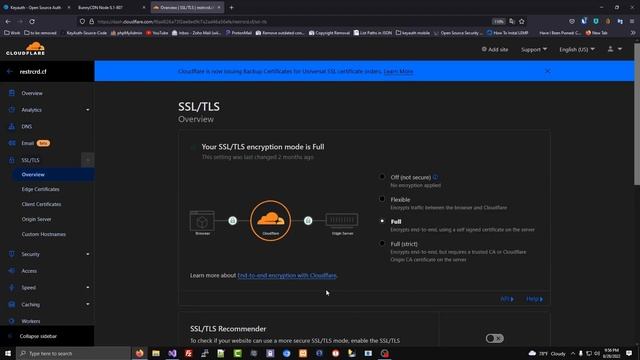This screenshot has height=360, width=640.
Task: Select the Full encryption mode
Action: tap(382, 221)
